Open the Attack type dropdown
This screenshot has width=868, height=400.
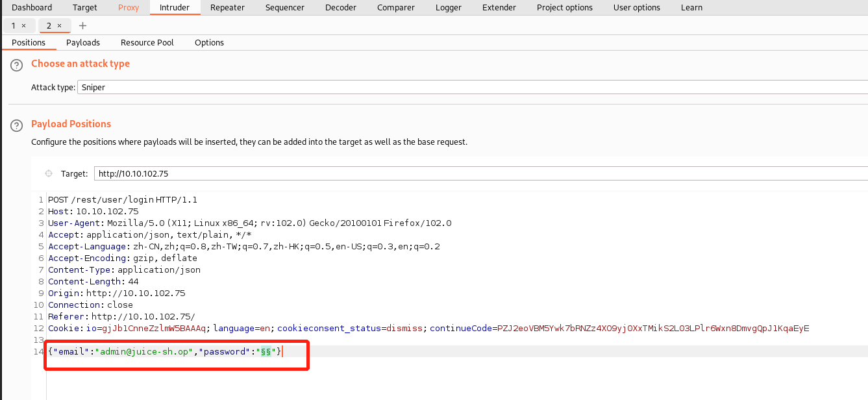click(471, 87)
